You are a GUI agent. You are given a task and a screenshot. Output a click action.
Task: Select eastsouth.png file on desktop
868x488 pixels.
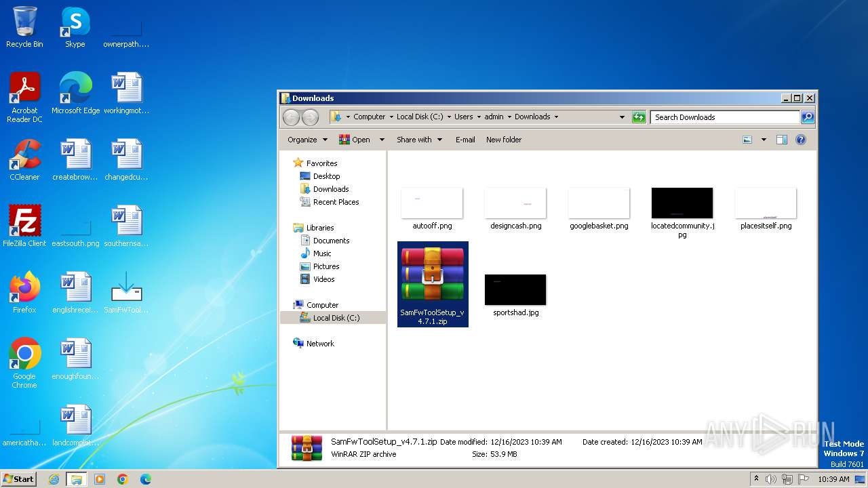tap(75, 230)
